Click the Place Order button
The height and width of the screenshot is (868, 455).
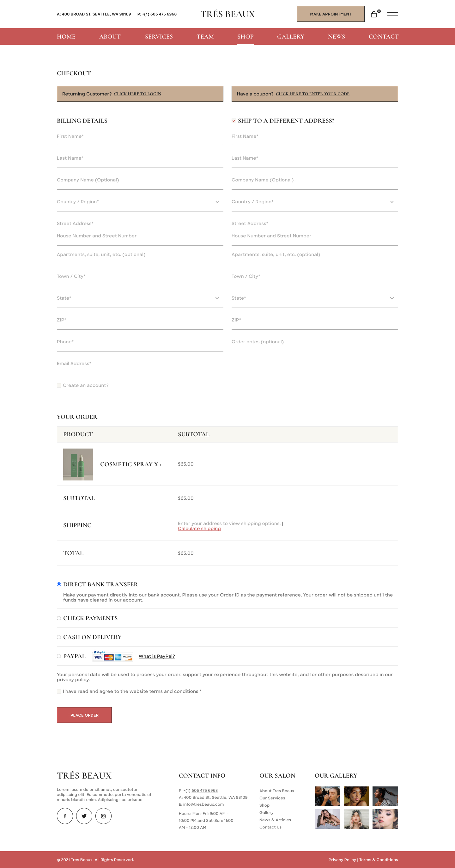[84, 715]
